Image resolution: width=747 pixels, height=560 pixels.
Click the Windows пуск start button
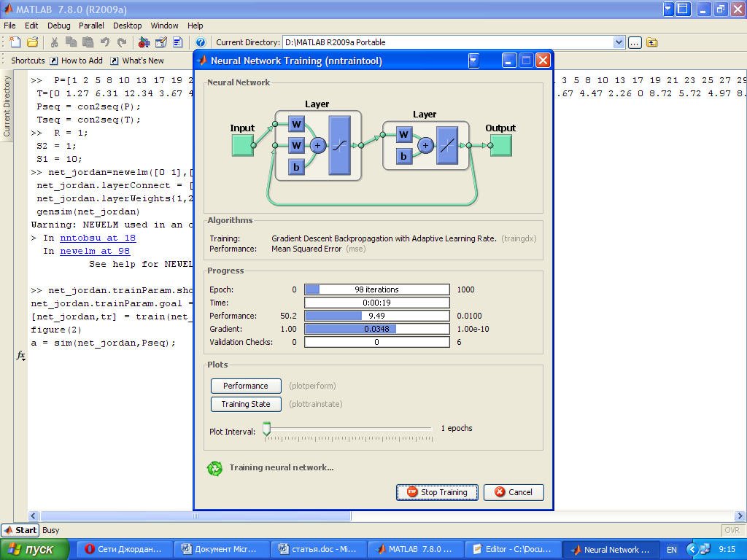(x=34, y=550)
